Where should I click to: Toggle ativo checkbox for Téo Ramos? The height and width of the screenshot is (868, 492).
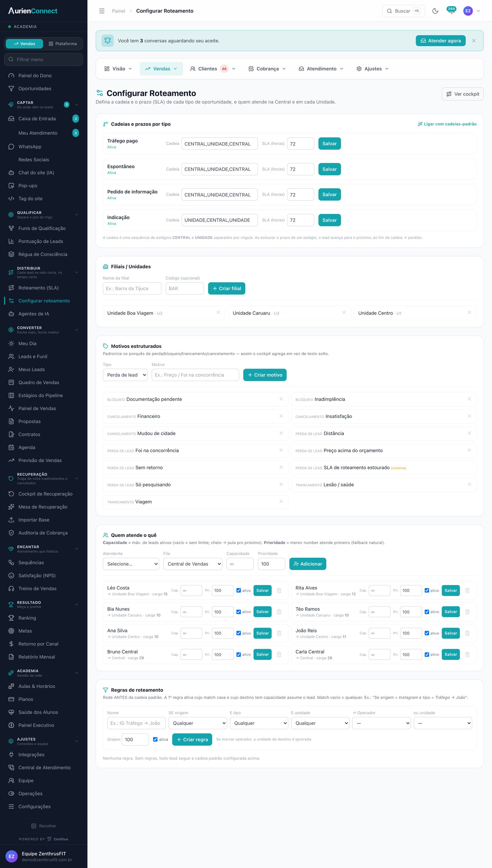tap(427, 612)
